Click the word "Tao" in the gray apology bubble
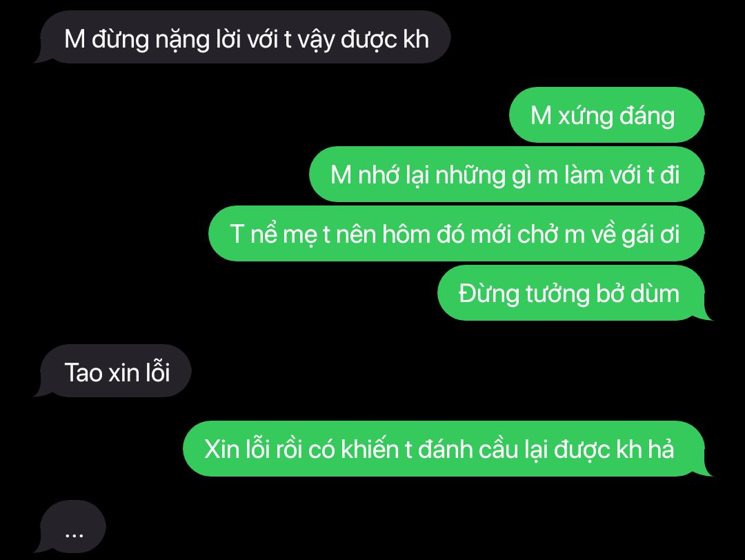 (83, 372)
